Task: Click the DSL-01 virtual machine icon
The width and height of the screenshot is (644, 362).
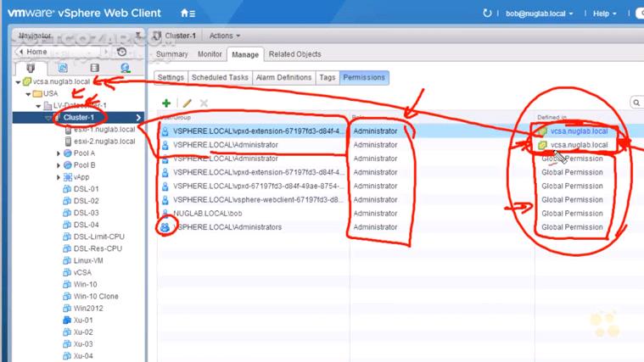Action: (x=67, y=189)
